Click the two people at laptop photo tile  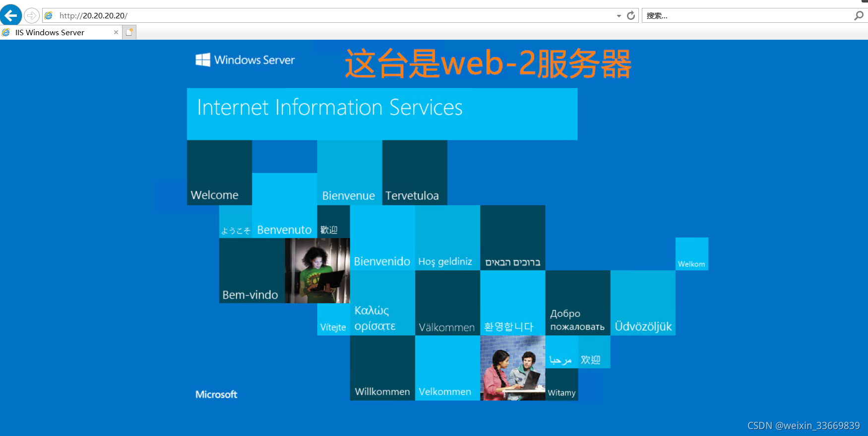(x=512, y=368)
